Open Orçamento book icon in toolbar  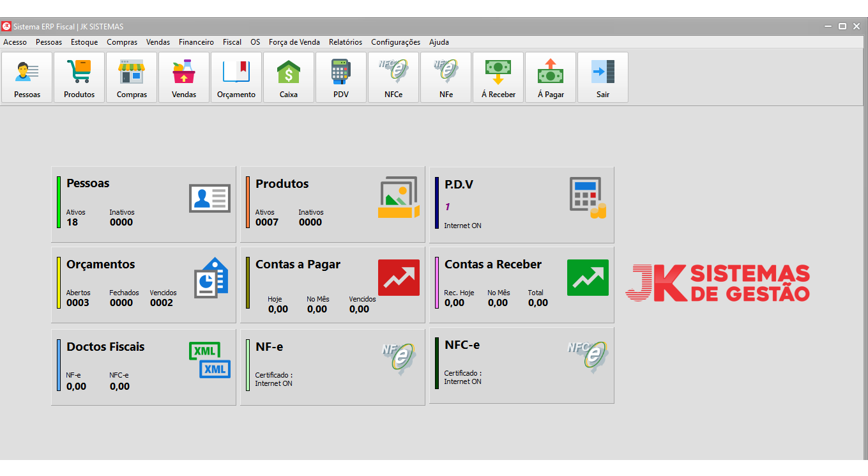236,77
